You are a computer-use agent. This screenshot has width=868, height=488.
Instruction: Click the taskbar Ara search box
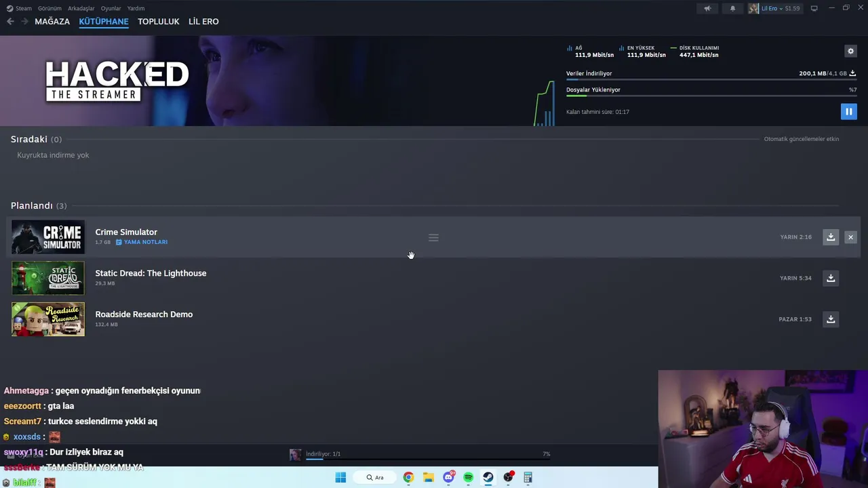pyautogui.click(x=375, y=477)
